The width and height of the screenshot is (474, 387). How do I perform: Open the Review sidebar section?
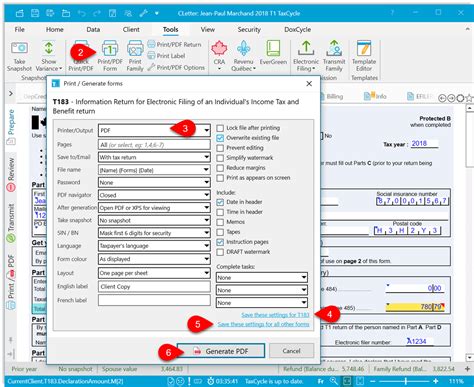click(x=11, y=174)
